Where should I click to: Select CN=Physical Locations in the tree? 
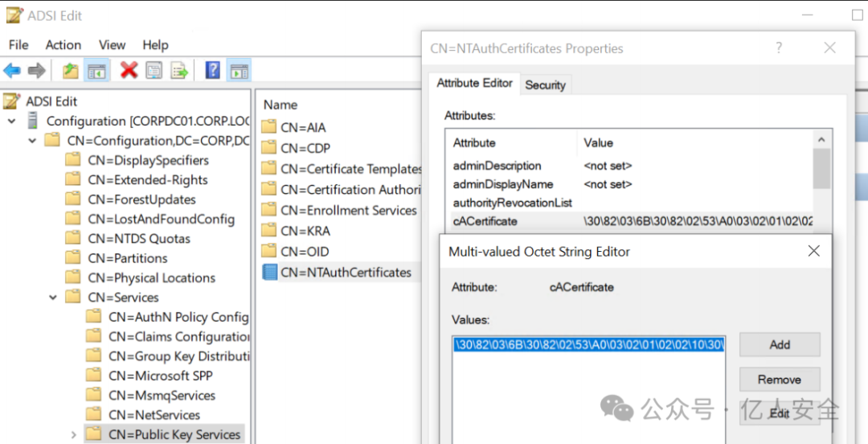click(152, 277)
